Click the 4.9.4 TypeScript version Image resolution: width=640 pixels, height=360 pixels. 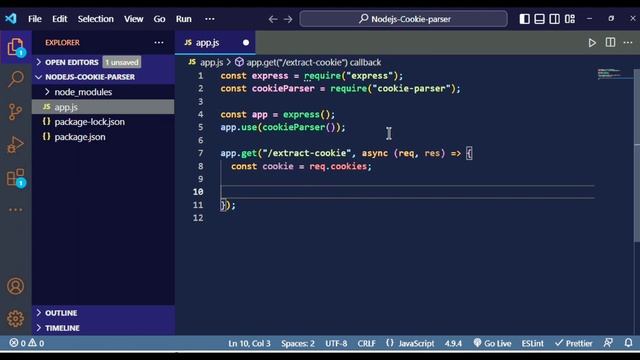click(453, 343)
